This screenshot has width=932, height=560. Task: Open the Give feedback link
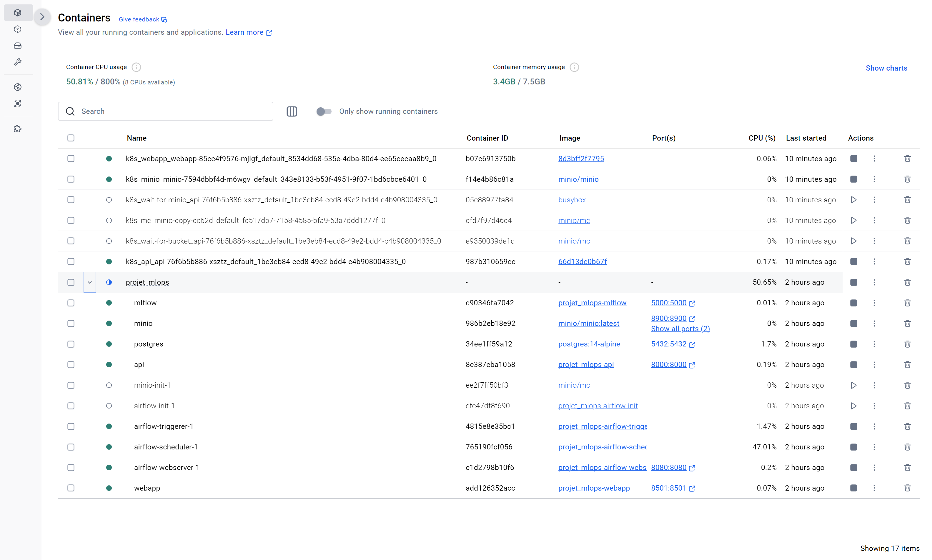[x=139, y=19]
